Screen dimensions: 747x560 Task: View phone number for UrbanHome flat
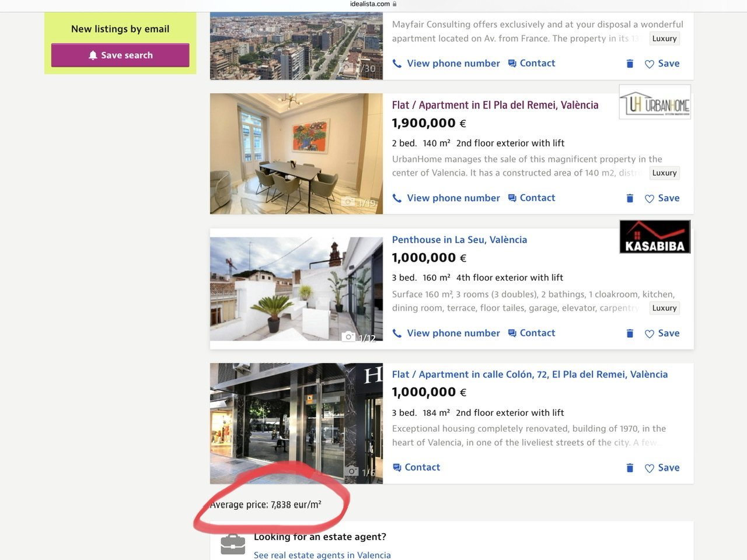[x=446, y=198]
